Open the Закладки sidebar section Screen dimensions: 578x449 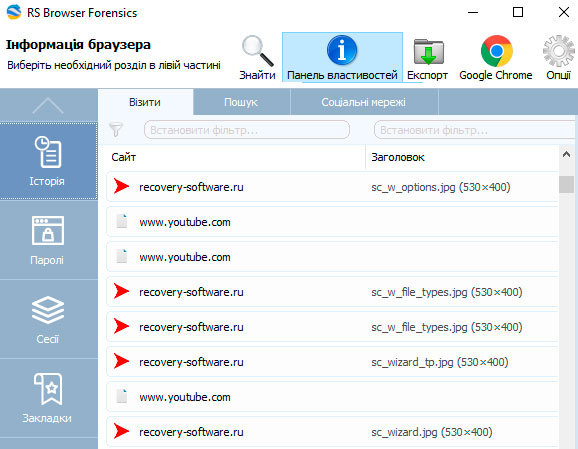(x=48, y=398)
